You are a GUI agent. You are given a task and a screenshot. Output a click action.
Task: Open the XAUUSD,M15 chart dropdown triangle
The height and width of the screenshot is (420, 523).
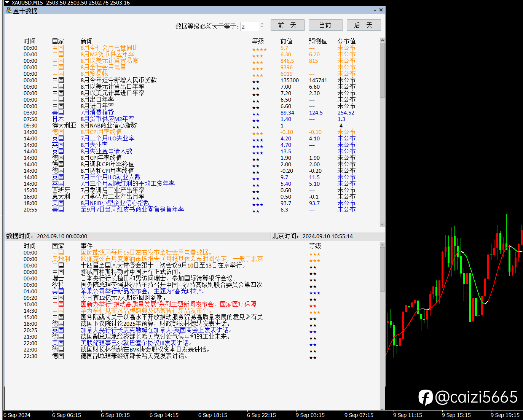pyautogui.click(x=7, y=3)
